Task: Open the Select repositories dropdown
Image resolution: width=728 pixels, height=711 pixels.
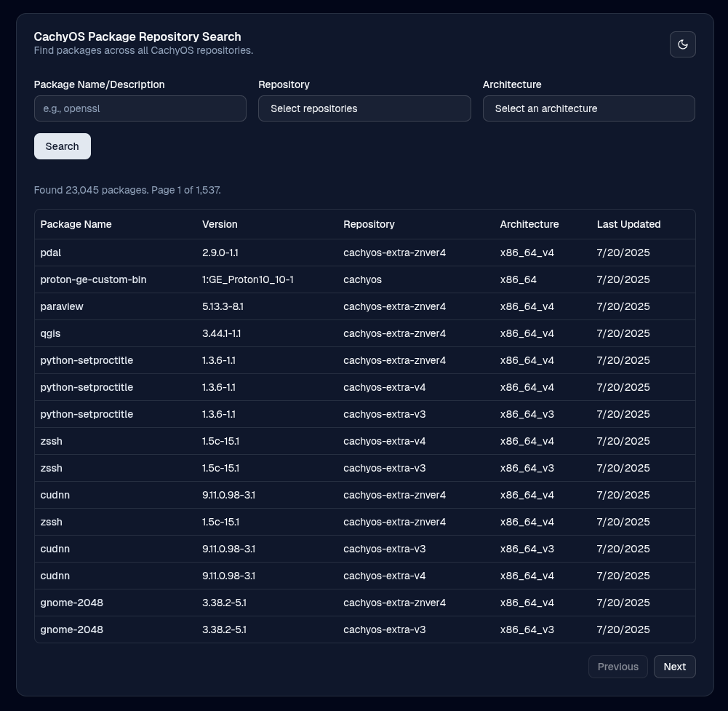Action: pos(364,108)
